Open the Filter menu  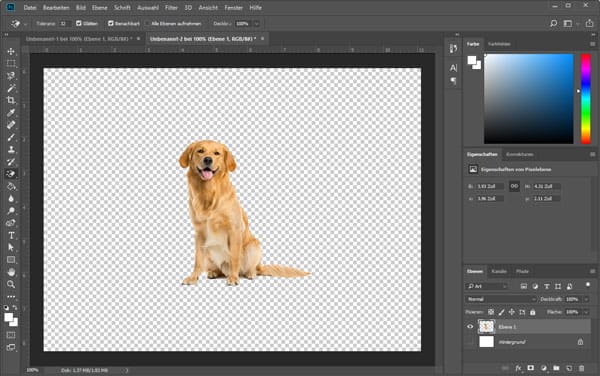pos(171,8)
